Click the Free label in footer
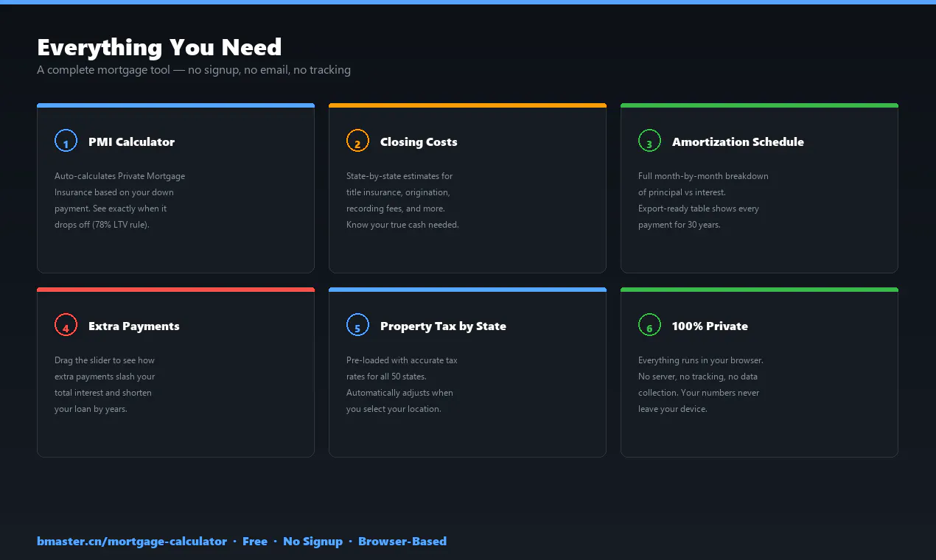 pos(255,541)
